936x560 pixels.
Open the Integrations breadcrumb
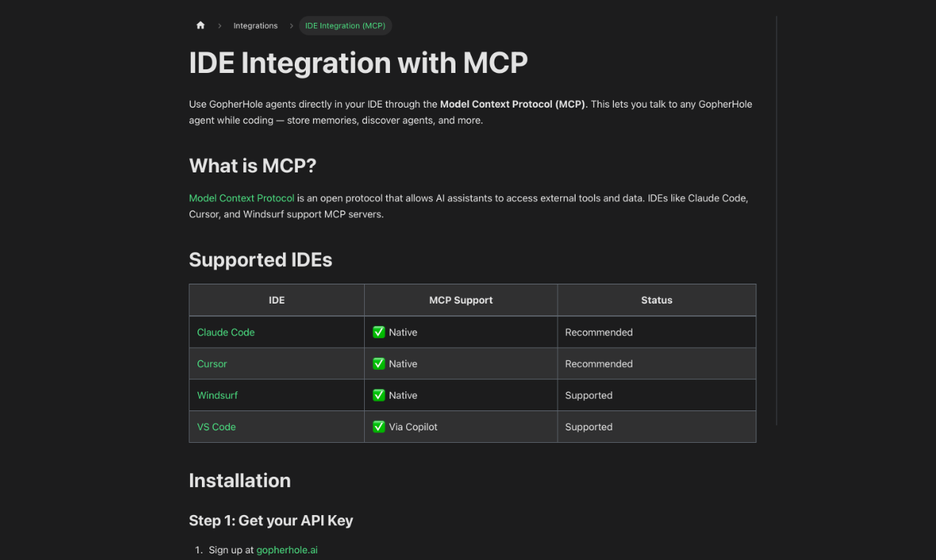256,26
